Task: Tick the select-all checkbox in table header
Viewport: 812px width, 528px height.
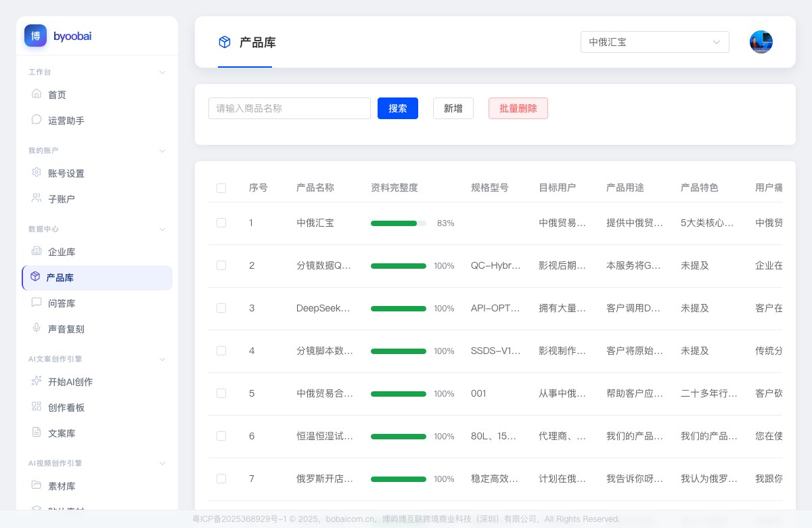Action: (221, 188)
